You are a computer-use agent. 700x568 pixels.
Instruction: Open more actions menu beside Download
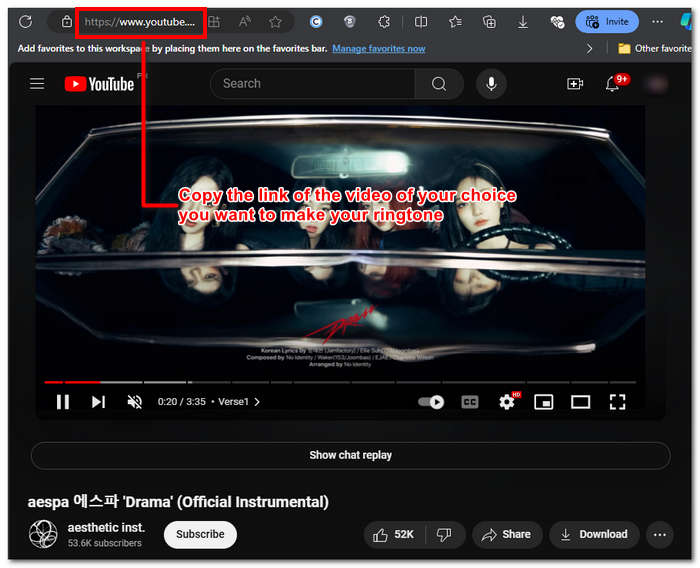[x=659, y=535]
